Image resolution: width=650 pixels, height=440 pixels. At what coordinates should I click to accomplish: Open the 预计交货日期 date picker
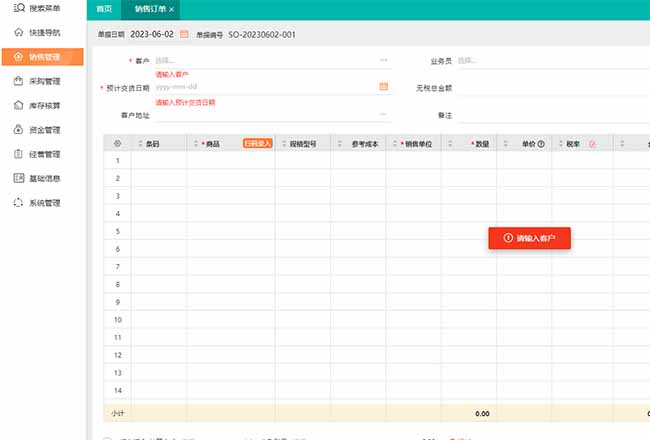click(x=383, y=87)
